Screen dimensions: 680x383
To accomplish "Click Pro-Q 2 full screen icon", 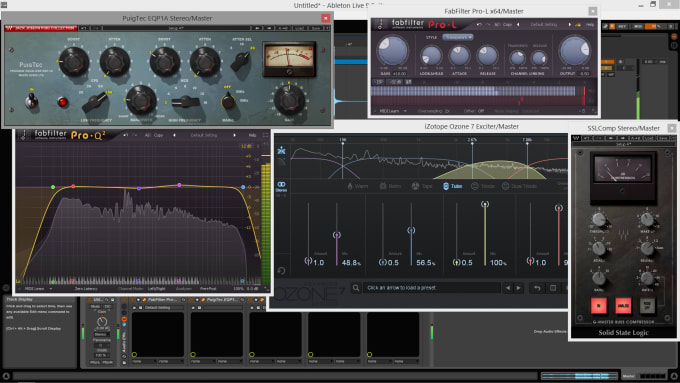I will click(x=265, y=135).
